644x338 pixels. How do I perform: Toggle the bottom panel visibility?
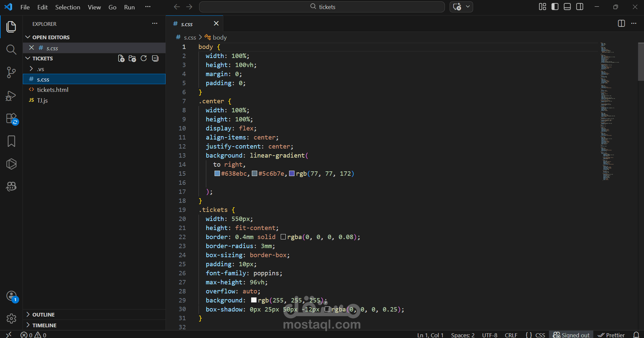(x=567, y=7)
